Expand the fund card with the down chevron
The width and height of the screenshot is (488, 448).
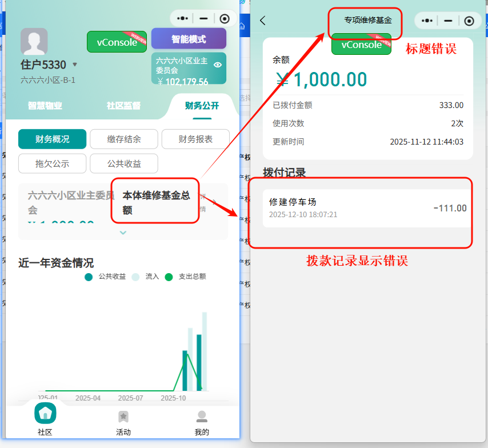pos(123,233)
